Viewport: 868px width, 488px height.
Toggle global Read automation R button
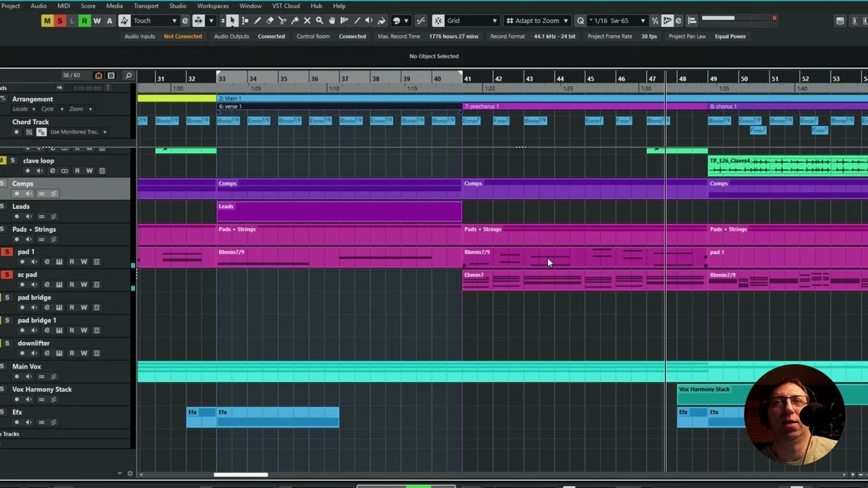point(84,20)
